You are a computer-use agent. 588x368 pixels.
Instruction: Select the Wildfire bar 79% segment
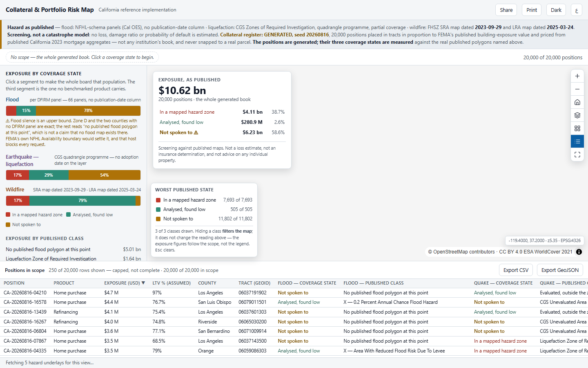[82, 201]
